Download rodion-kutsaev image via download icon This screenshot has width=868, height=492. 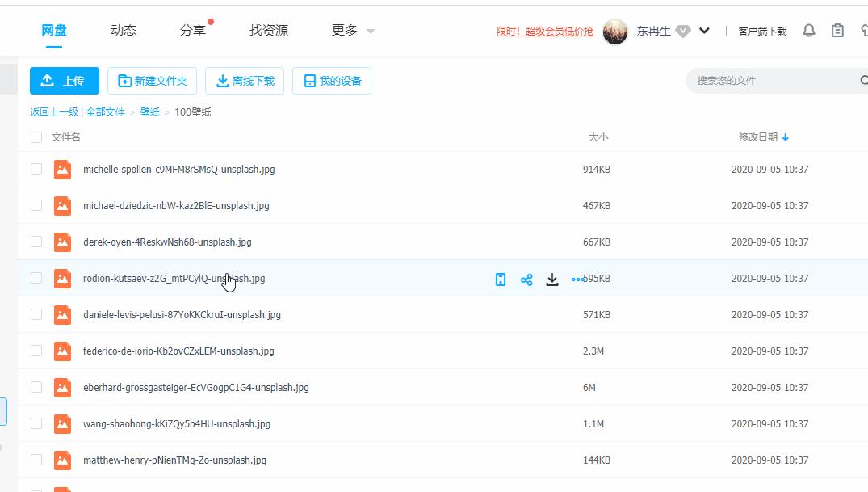tap(552, 278)
